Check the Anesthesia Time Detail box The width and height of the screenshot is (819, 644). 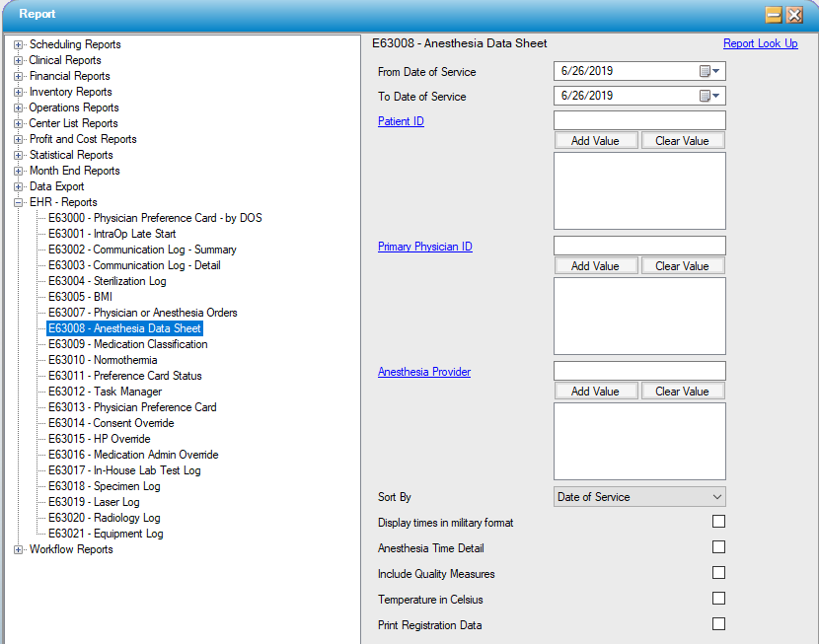[x=718, y=547]
